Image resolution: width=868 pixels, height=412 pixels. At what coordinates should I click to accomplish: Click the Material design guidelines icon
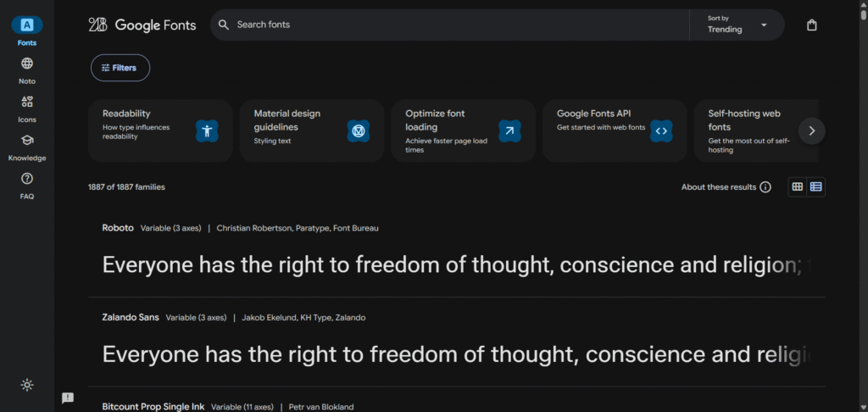pos(358,131)
